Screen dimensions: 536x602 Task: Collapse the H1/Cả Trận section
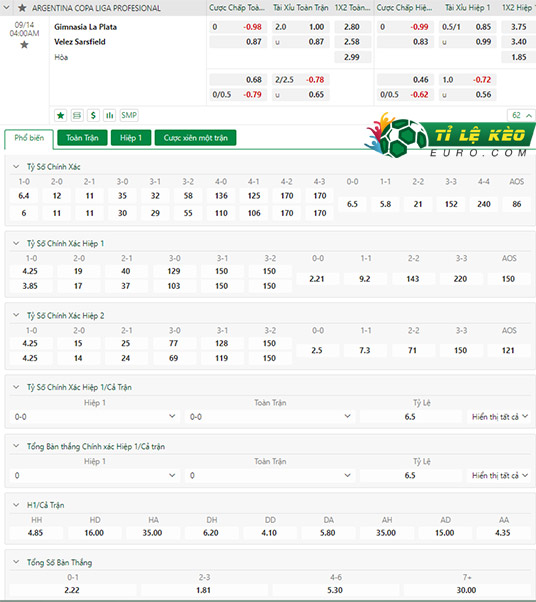pos(16,505)
